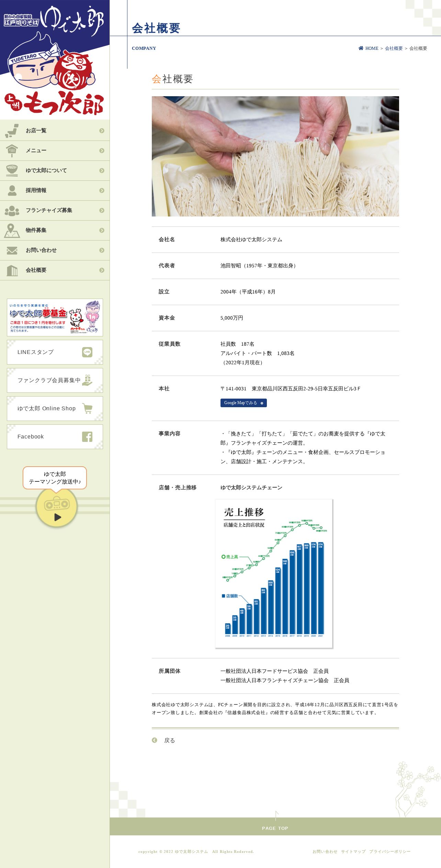This screenshot has width=441, height=868.
Task: Click the map pin icon beside 物件募集
Action: coord(12,230)
